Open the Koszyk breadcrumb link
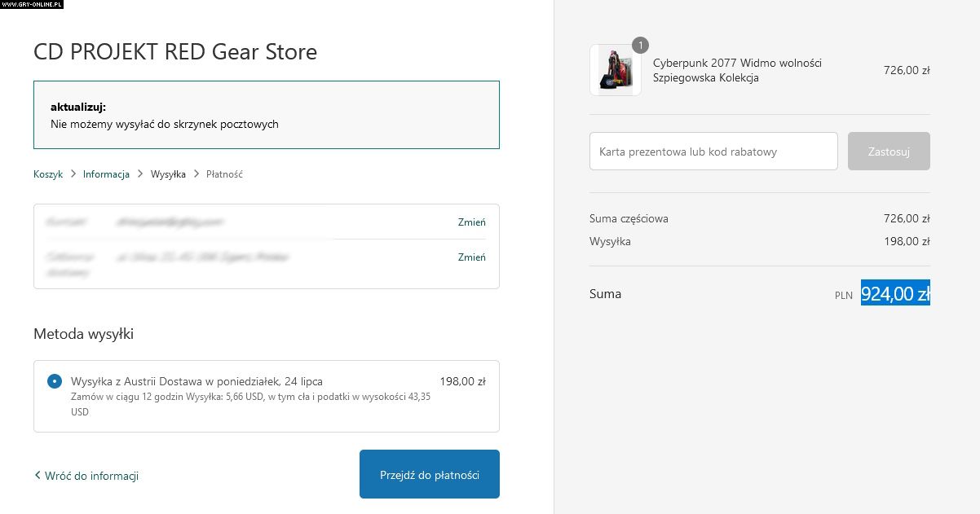The height and width of the screenshot is (514, 980). coord(48,174)
